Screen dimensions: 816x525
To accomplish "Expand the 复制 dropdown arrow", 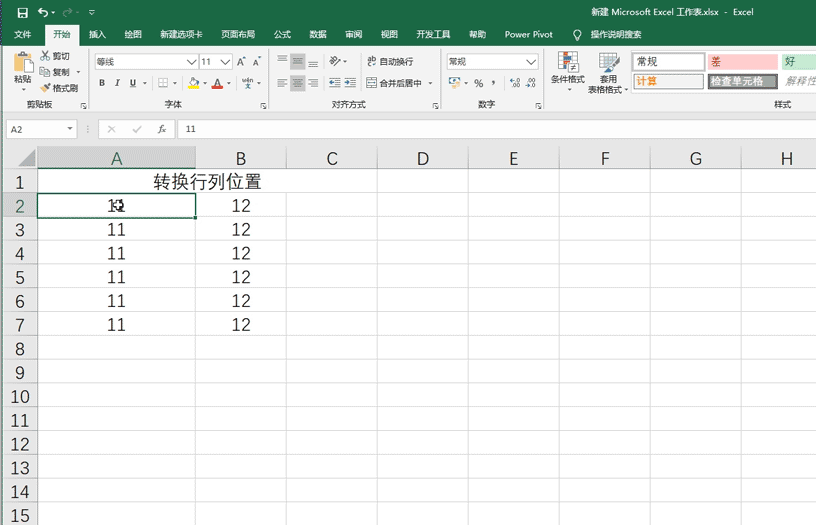I will click(x=79, y=72).
